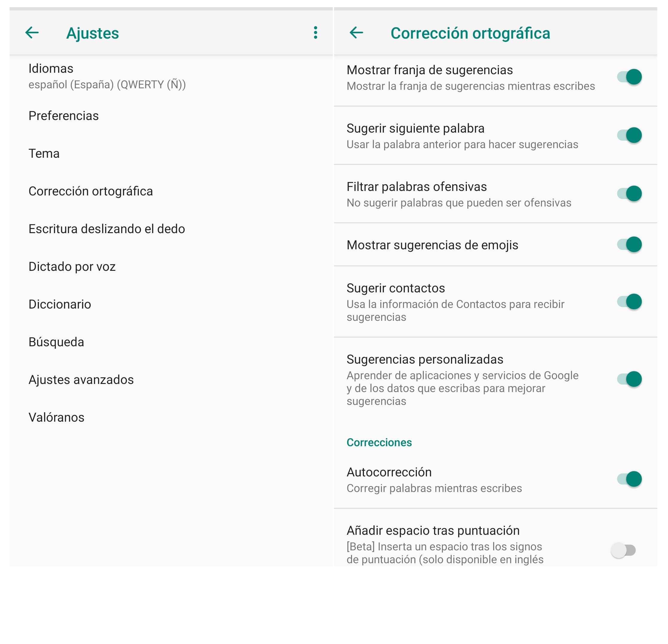
Task: Turn off Sugerencias personalizadas switch
Action: click(629, 379)
